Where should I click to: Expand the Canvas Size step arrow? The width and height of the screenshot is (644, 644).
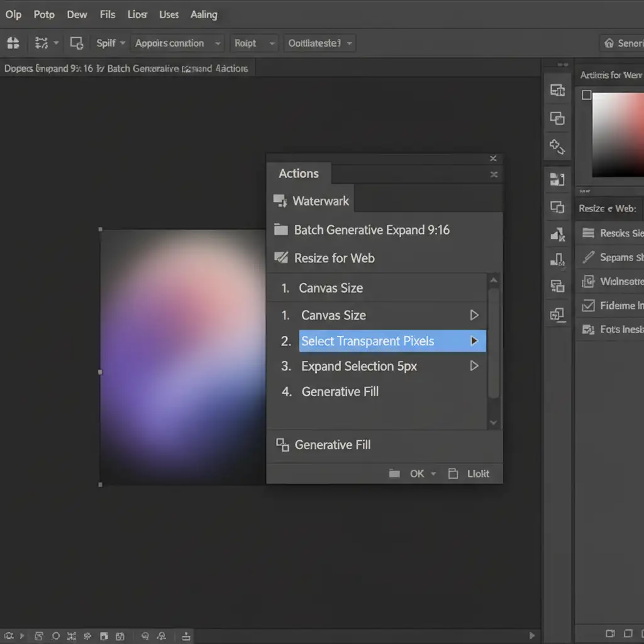click(474, 315)
